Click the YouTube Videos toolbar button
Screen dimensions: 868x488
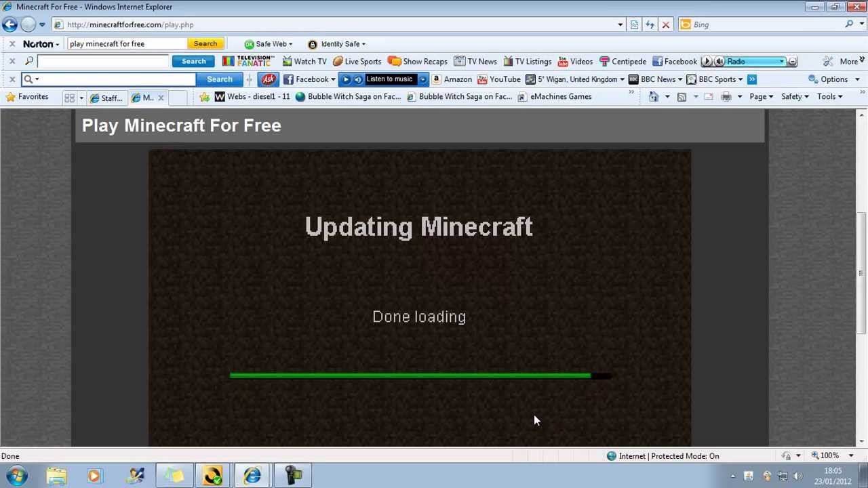(575, 62)
